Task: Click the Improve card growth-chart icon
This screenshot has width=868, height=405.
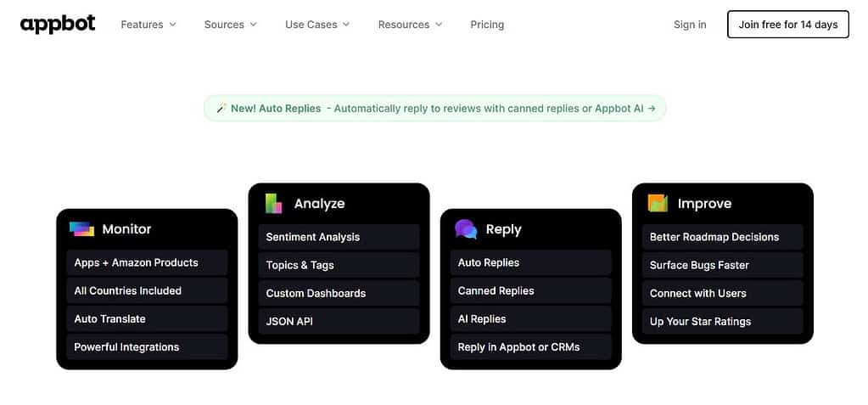Action: click(658, 203)
